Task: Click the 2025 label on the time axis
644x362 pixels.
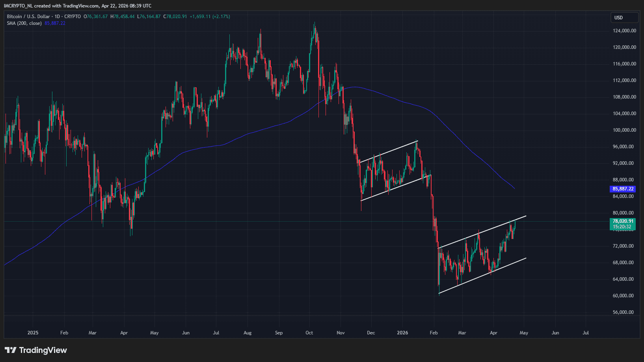Action: point(33,333)
